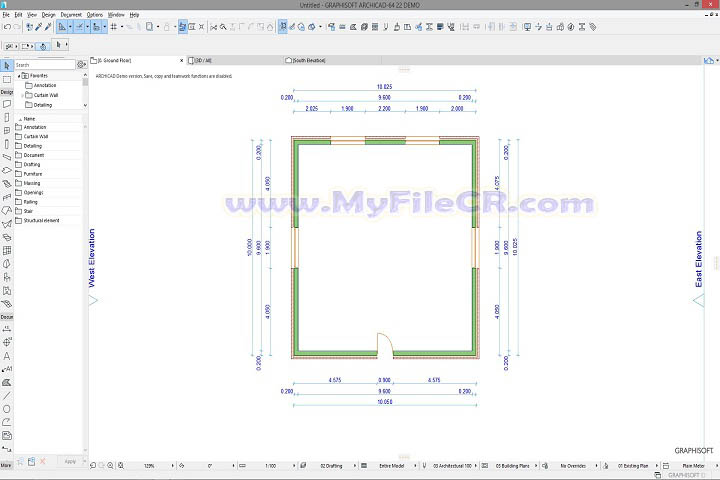Click the East Elevation marker label
The width and height of the screenshot is (720, 480).
(698, 259)
